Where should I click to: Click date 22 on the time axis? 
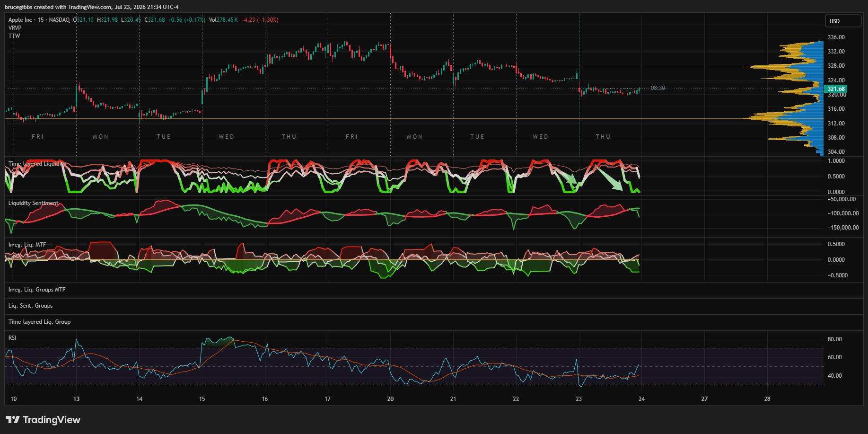(x=516, y=399)
